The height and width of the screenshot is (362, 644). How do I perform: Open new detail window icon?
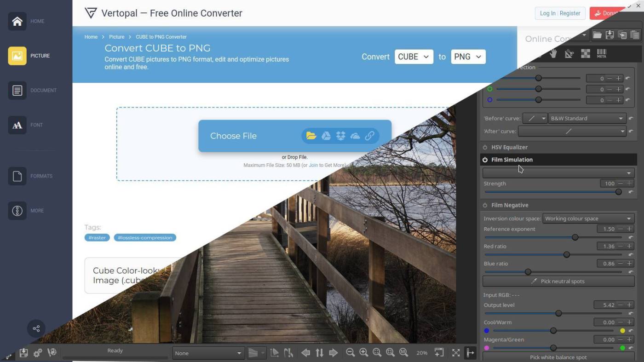tap(439, 352)
